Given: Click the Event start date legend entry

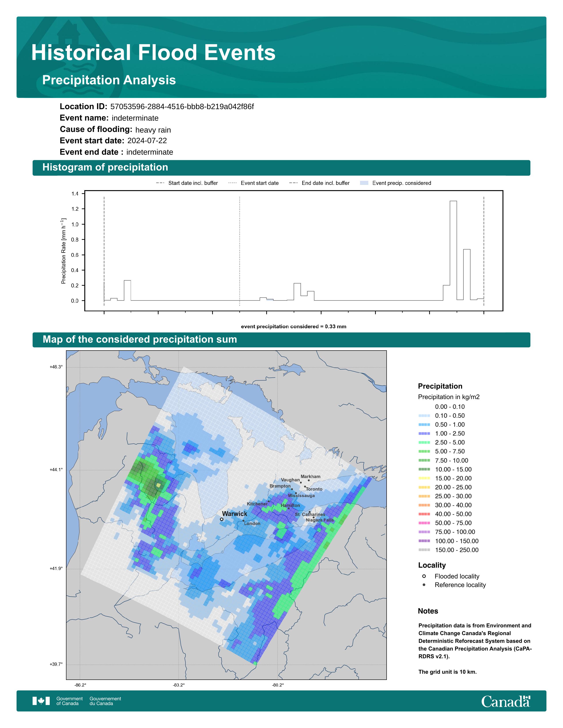Looking at the screenshot, I should click(x=253, y=183).
